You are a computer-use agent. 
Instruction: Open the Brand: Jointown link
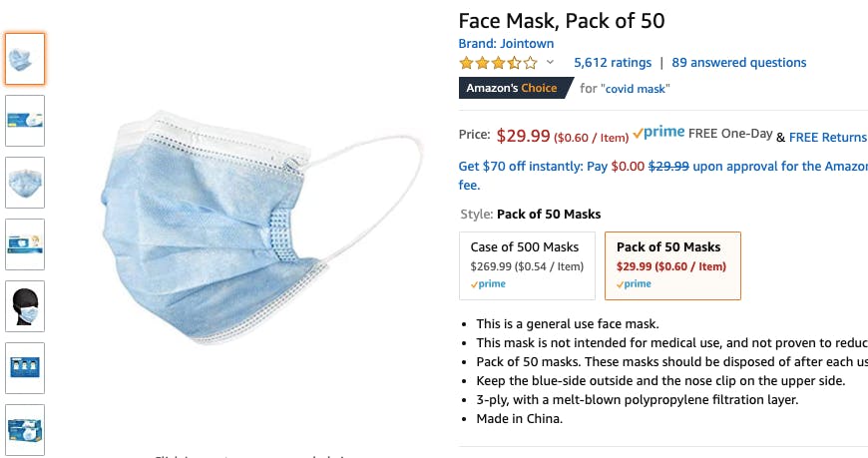point(506,44)
